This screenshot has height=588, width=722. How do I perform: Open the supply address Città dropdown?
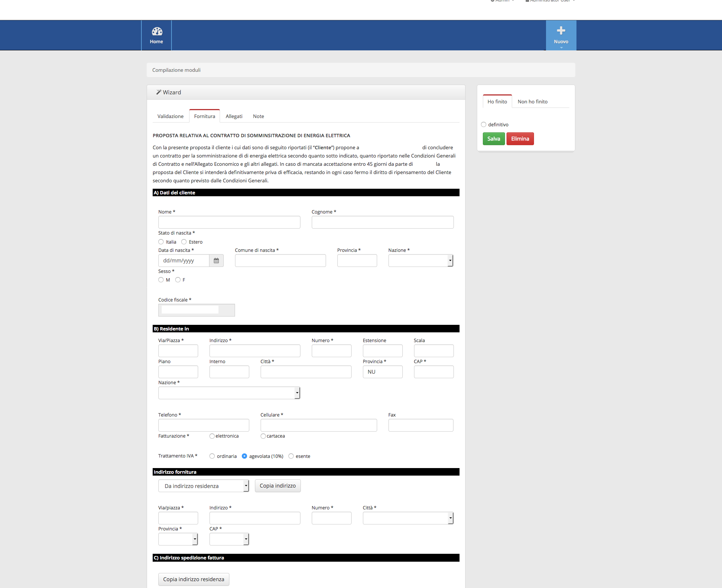[408, 518]
